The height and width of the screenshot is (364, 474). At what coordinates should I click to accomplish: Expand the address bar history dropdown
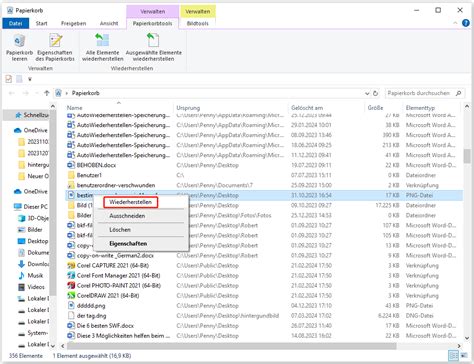click(367, 93)
